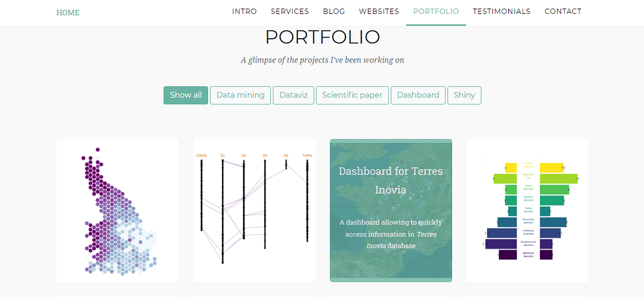
Task: Jump to the TESTIMONIALS section
Action: tap(502, 11)
